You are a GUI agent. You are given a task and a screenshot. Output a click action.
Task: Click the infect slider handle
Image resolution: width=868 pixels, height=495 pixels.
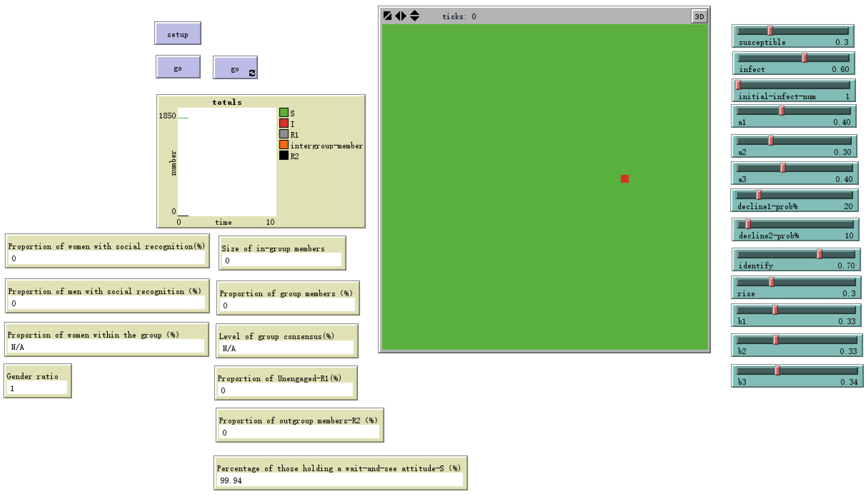point(804,58)
